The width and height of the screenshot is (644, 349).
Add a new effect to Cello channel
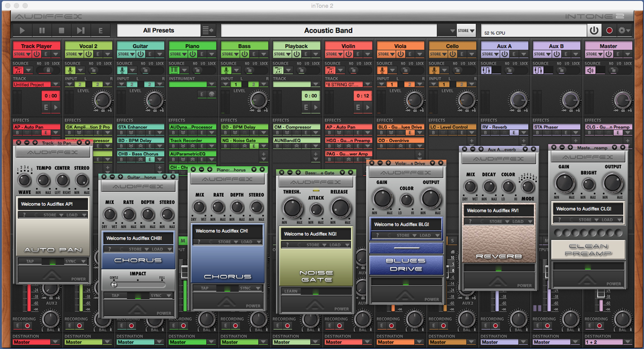click(x=472, y=141)
